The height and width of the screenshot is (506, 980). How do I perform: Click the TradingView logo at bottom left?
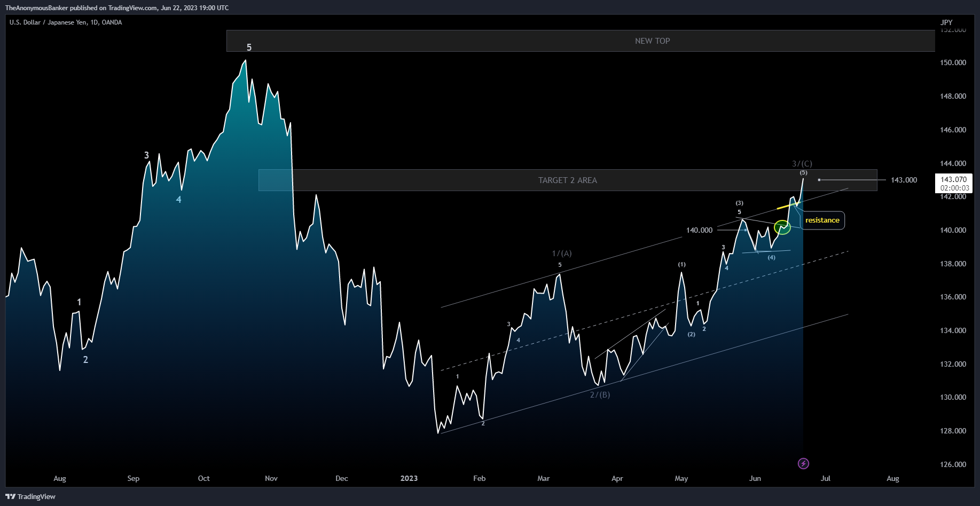tap(30, 496)
